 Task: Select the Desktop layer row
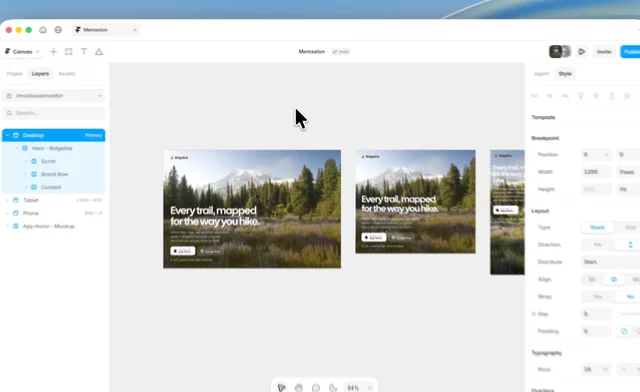[x=53, y=135]
